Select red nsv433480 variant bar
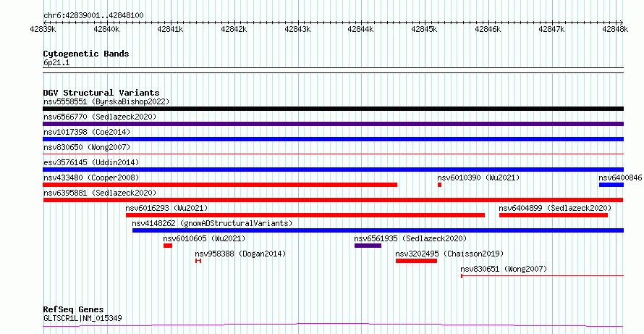This screenshot has height=334, width=644. tap(220, 185)
